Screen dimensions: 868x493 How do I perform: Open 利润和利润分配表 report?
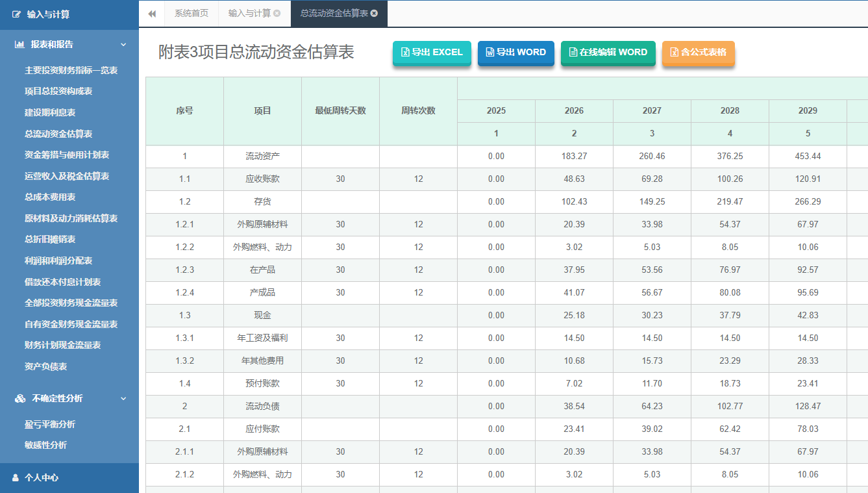[58, 260]
